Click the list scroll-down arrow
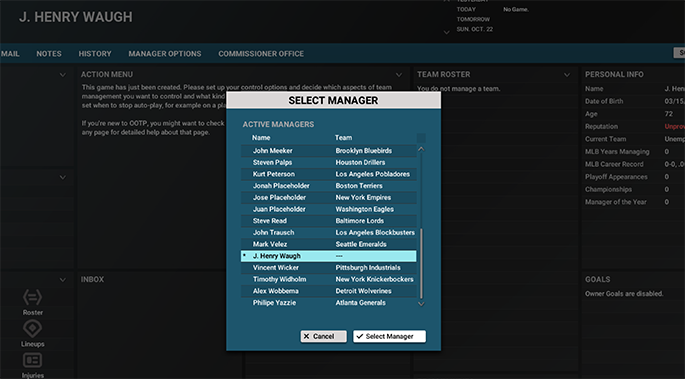 click(421, 304)
